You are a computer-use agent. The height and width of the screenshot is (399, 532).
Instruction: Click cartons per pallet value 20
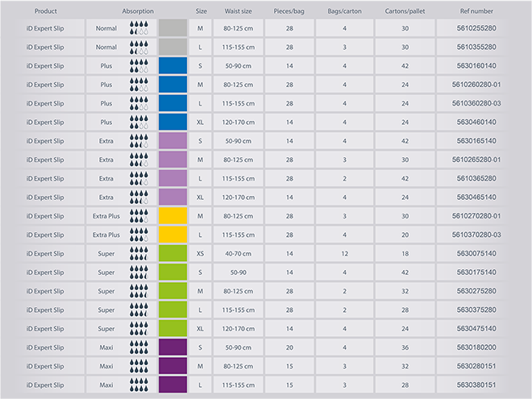click(405, 235)
